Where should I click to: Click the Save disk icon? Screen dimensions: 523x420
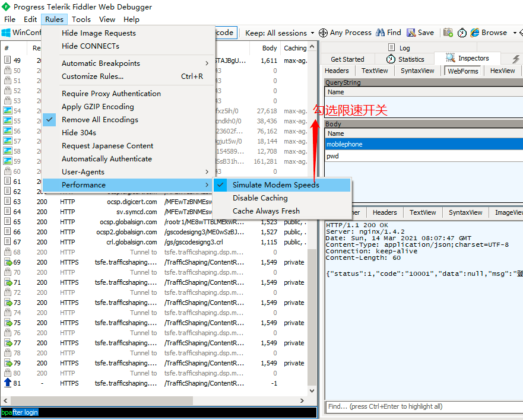click(411, 33)
